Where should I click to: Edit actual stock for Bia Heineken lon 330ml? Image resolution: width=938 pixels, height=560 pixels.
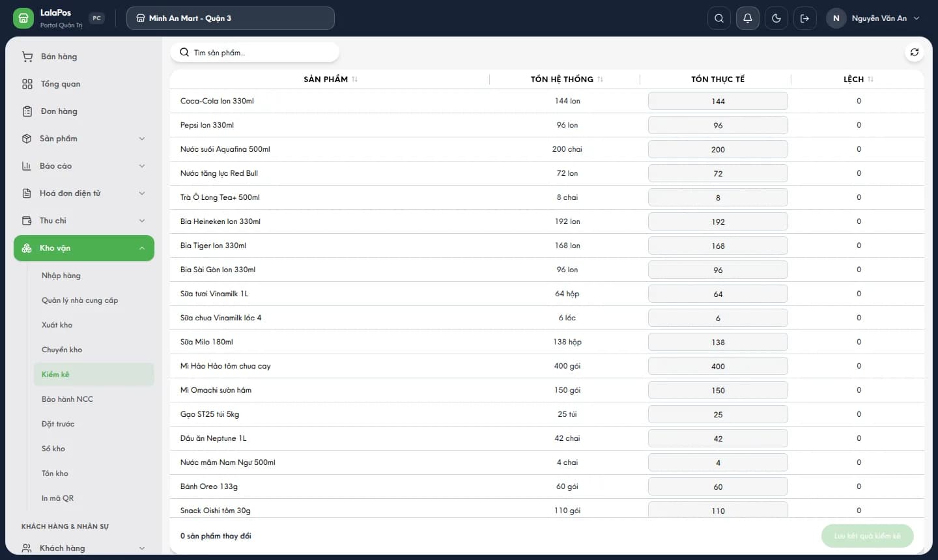coord(718,221)
